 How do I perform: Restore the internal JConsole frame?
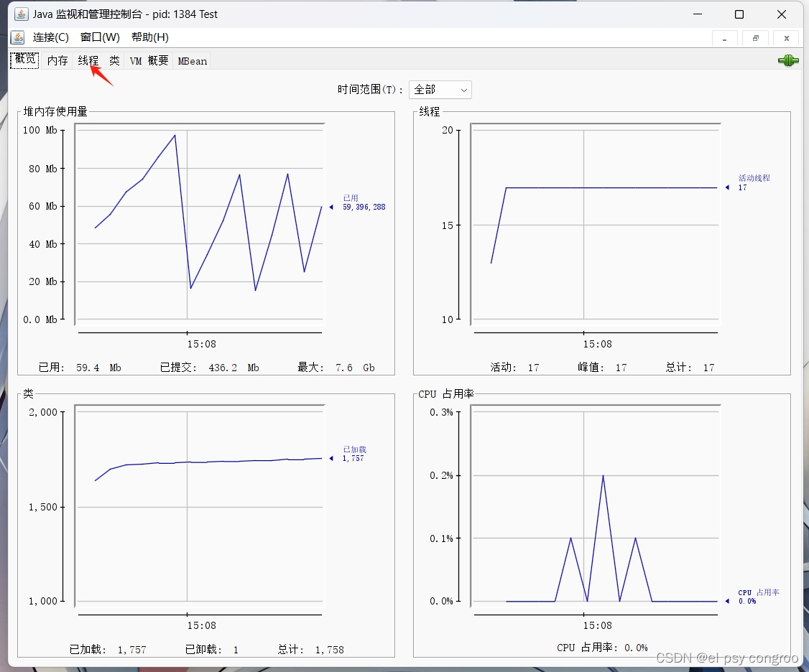(x=755, y=38)
